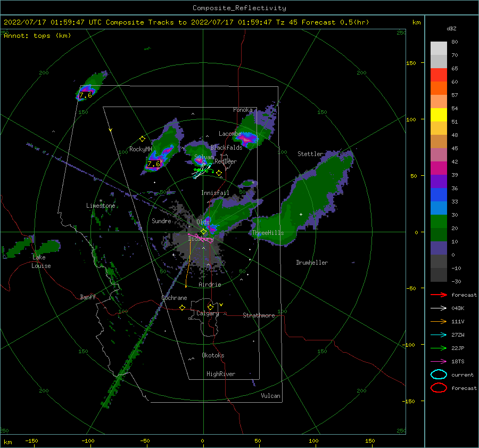Click yellow diamond marker inside Calgary outline
Screen dimensions: 479x448
[x=210, y=307]
